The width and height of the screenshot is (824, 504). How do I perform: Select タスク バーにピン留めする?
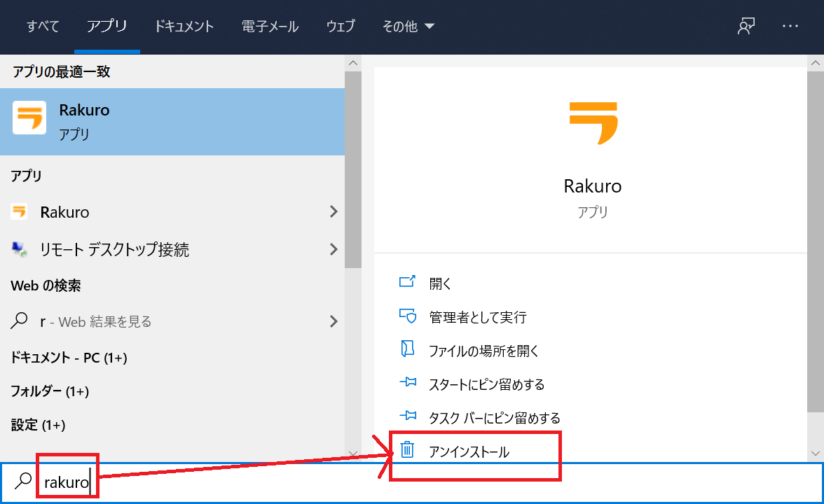coord(495,418)
